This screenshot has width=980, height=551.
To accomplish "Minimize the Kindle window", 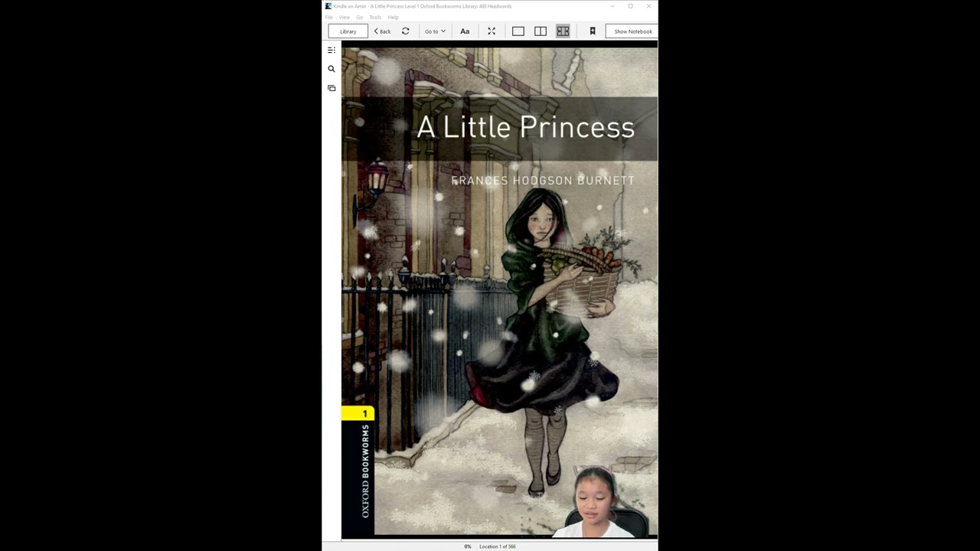I will (x=612, y=6).
